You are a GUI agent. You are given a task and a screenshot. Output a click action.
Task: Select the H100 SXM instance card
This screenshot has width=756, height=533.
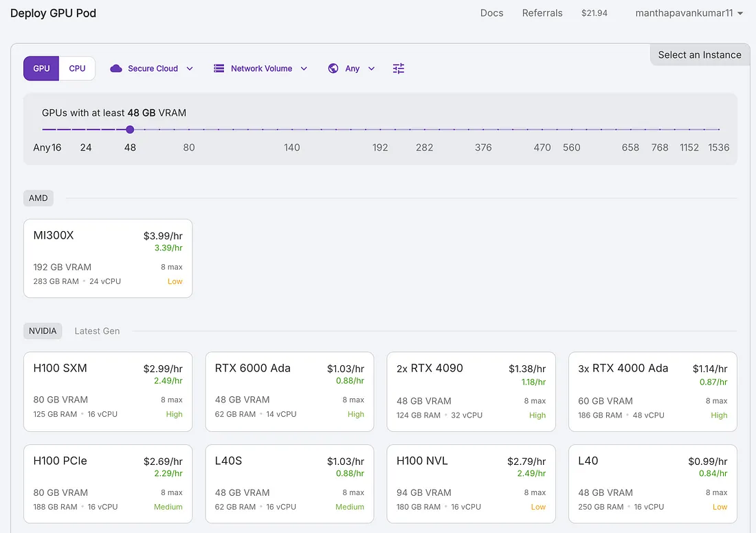coord(108,392)
